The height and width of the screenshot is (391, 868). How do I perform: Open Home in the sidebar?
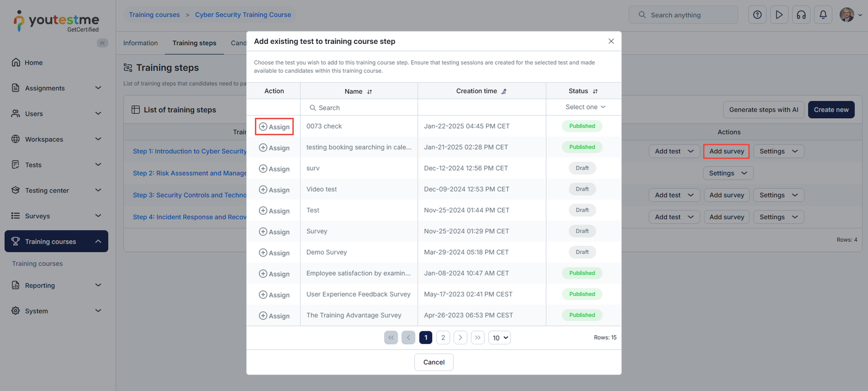click(x=34, y=63)
